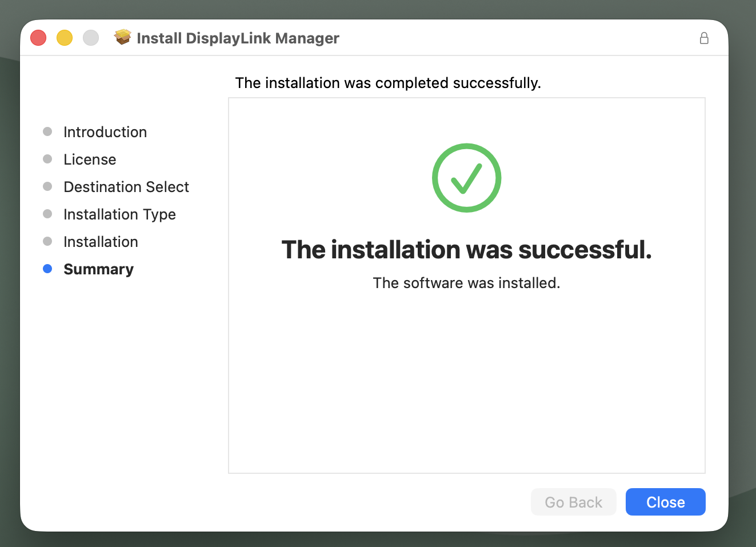756x547 pixels.
Task: Select the Introduction step in sidebar
Action: pos(105,132)
